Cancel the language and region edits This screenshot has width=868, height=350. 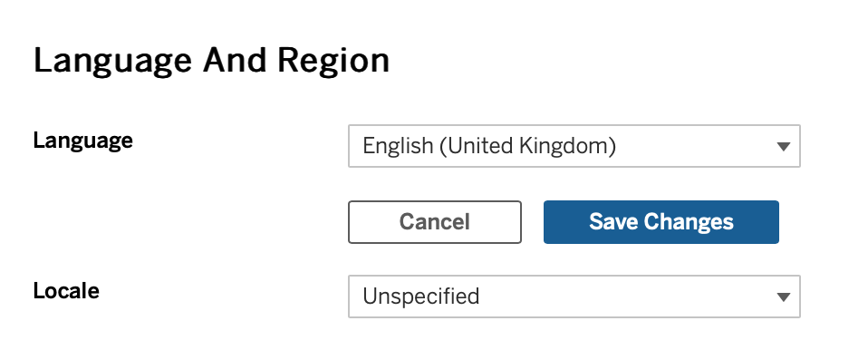point(435,222)
